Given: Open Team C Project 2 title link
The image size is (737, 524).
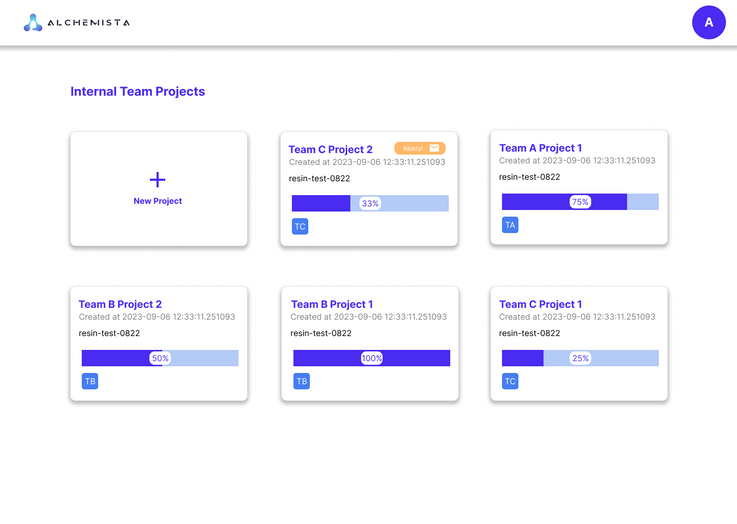Looking at the screenshot, I should [x=330, y=150].
